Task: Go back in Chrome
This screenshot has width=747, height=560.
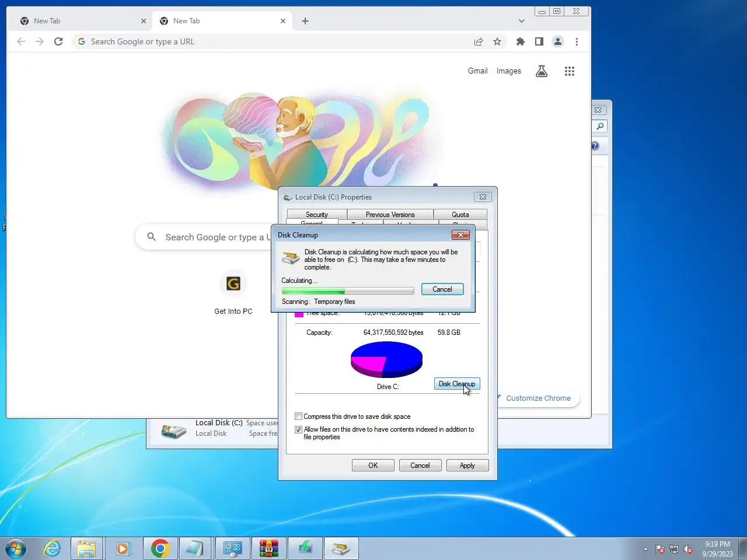Action: click(21, 41)
